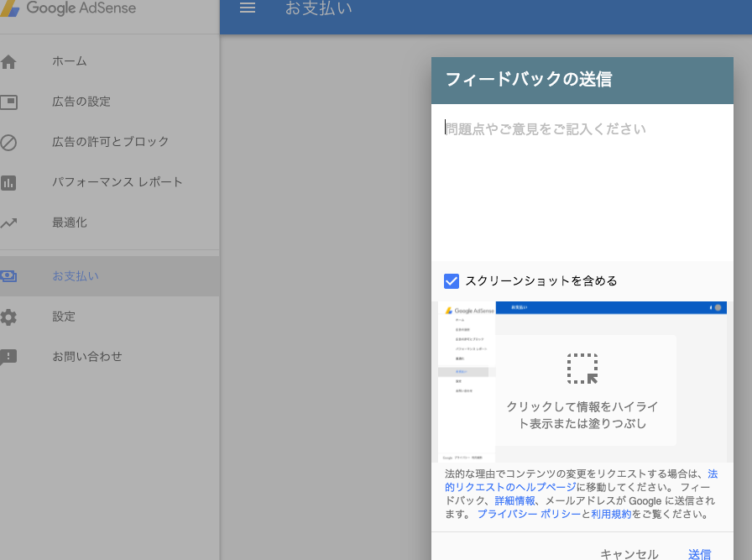This screenshot has height=560, width=752.
Task: Click the payments money icon
Action: pos(8,276)
